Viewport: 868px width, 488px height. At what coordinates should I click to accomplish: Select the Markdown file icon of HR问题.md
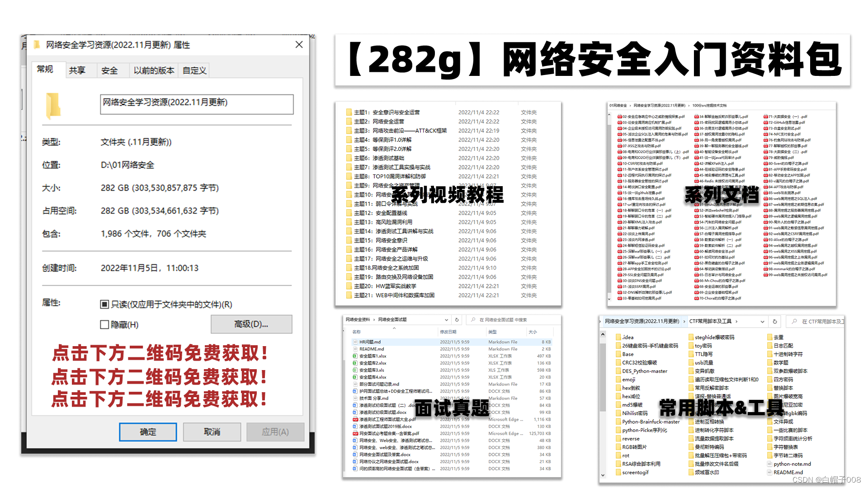[x=355, y=342]
